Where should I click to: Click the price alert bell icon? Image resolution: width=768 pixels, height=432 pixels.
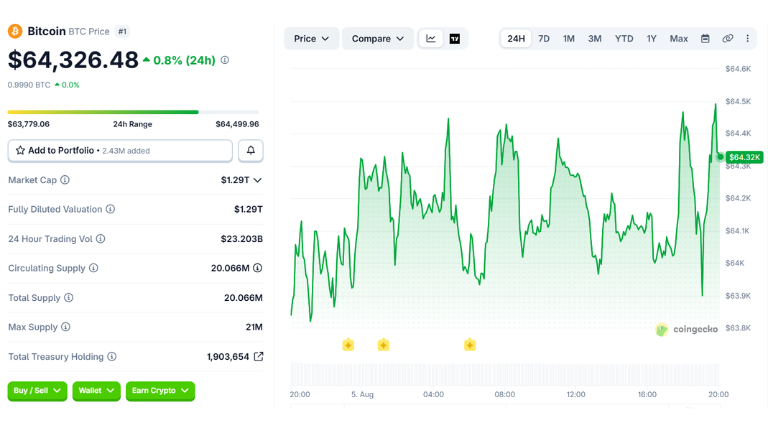coord(251,150)
